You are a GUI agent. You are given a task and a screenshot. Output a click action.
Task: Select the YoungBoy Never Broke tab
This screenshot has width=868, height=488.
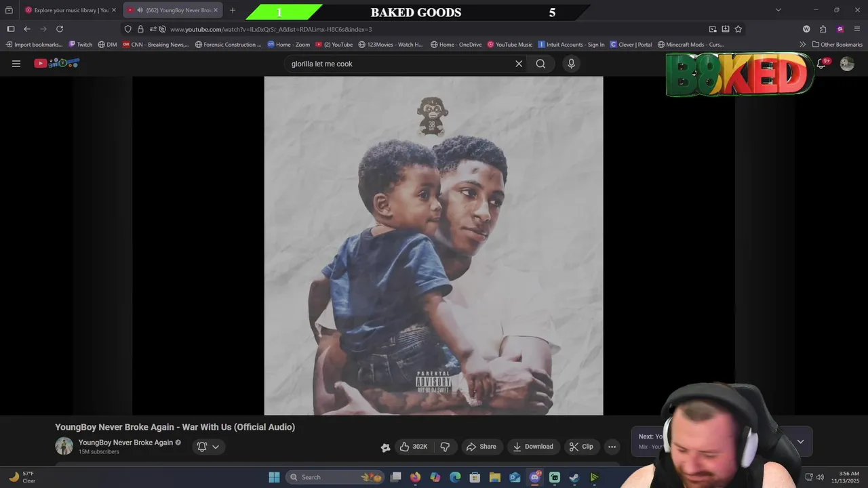[173, 10]
